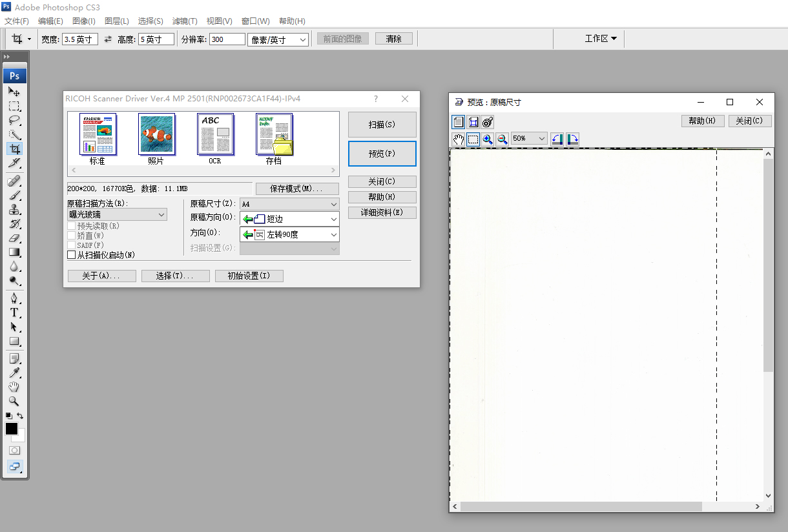Open the 50% zoom dropdown in preview
The image size is (788, 532).
coord(529,138)
